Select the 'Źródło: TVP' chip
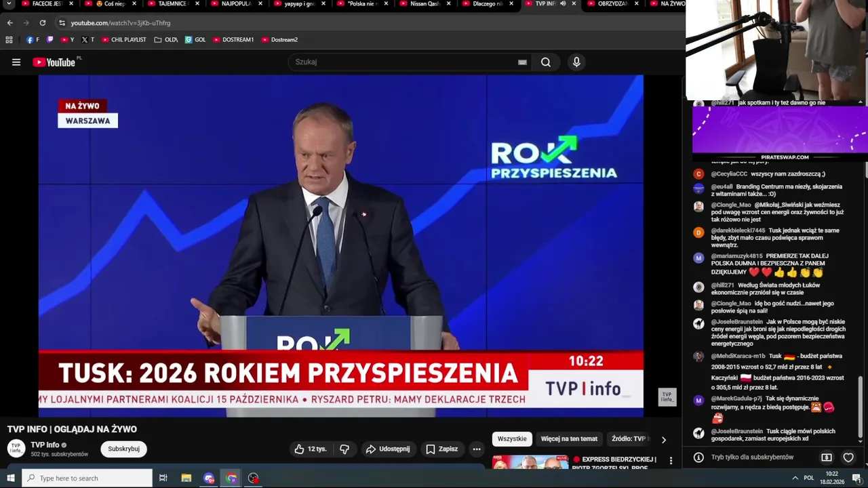 click(x=630, y=439)
